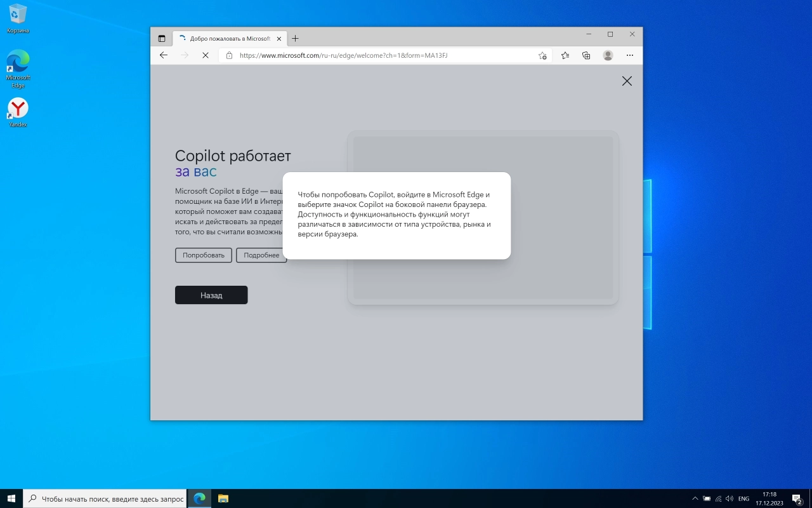
Task: Open taskbar clock and calendar
Action: point(769,498)
